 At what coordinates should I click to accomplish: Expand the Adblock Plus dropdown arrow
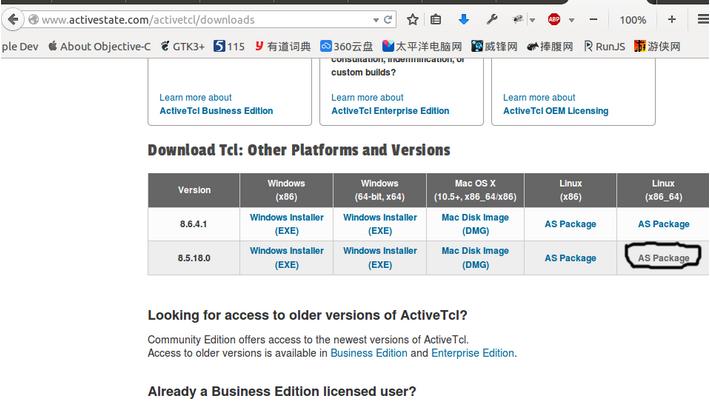coord(571,20)
